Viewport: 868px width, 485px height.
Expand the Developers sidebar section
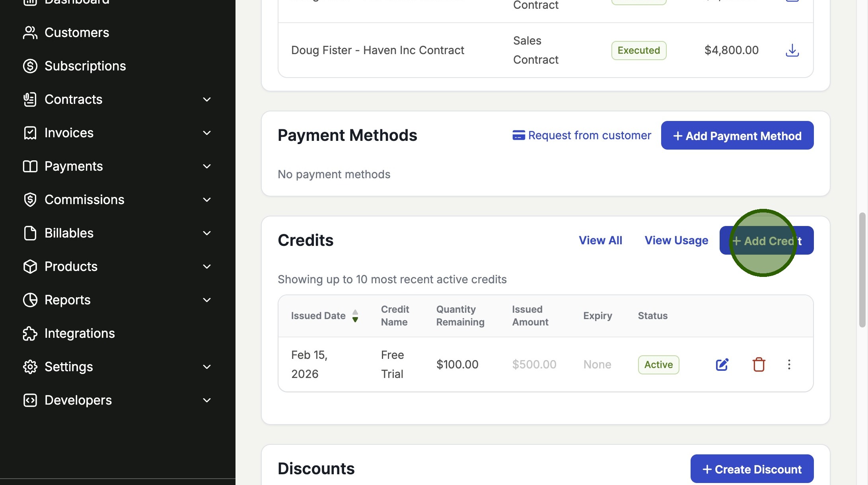click(206, 400)
